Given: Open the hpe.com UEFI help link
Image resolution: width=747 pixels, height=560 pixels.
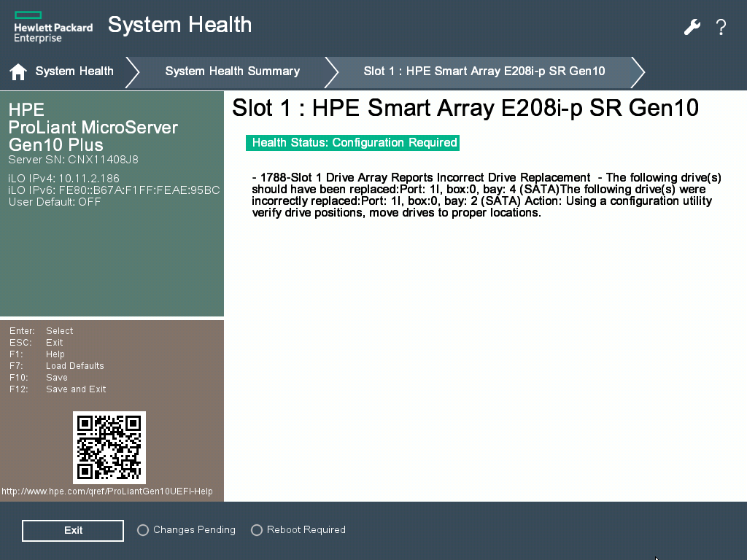Looking at the screenshot, I should point(107,491).
